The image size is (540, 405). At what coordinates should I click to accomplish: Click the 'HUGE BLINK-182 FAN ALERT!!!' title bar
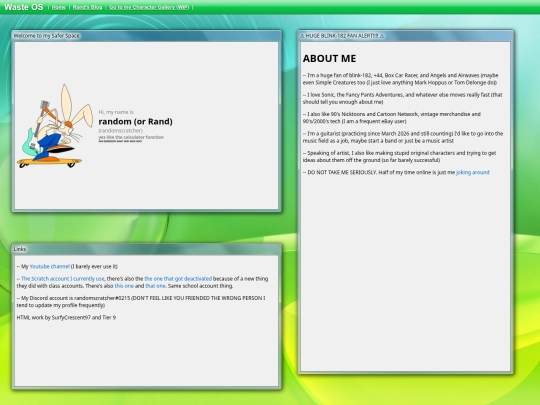click(x=405, y=35)
